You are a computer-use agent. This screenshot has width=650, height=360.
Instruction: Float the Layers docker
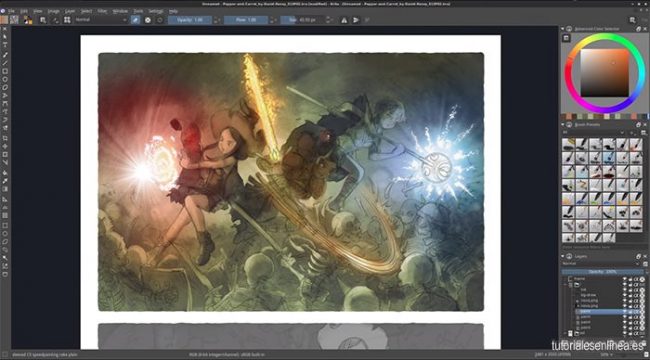639,256
